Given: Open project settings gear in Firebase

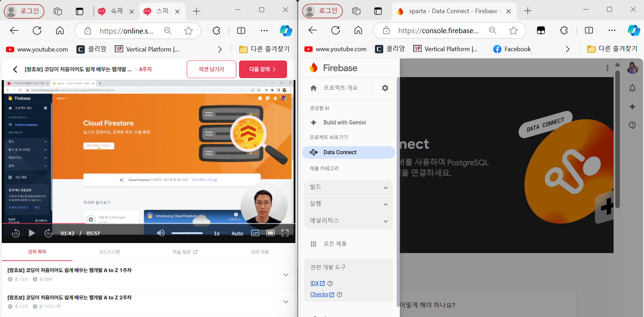Looking at the screenshot, I should (x=385, y=88).
